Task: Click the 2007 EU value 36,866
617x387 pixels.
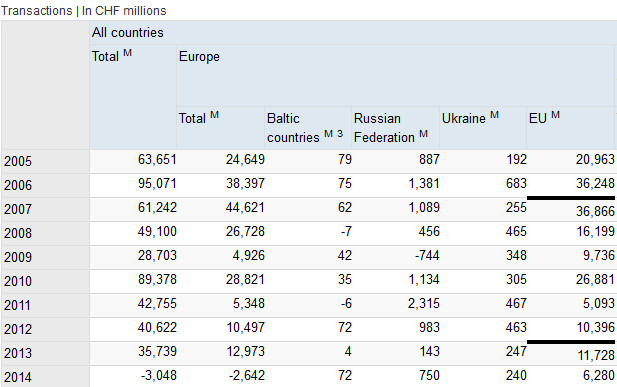Action: pos(595,211)
